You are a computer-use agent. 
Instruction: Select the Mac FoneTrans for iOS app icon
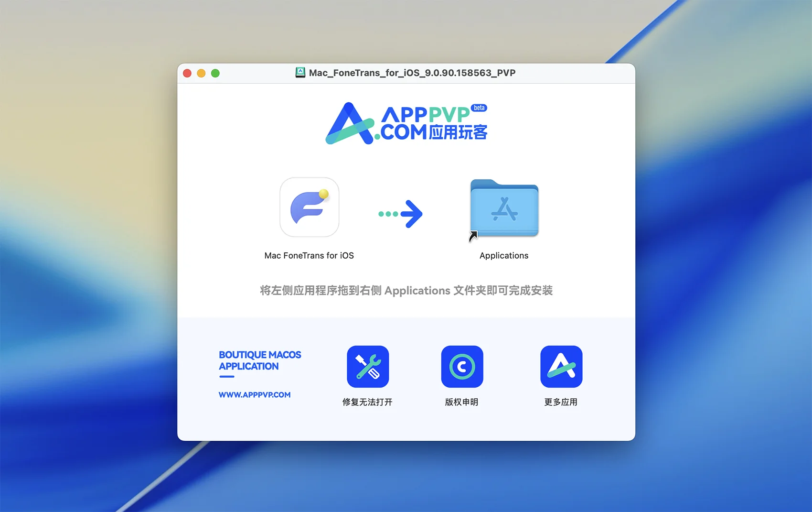(309, 207)
